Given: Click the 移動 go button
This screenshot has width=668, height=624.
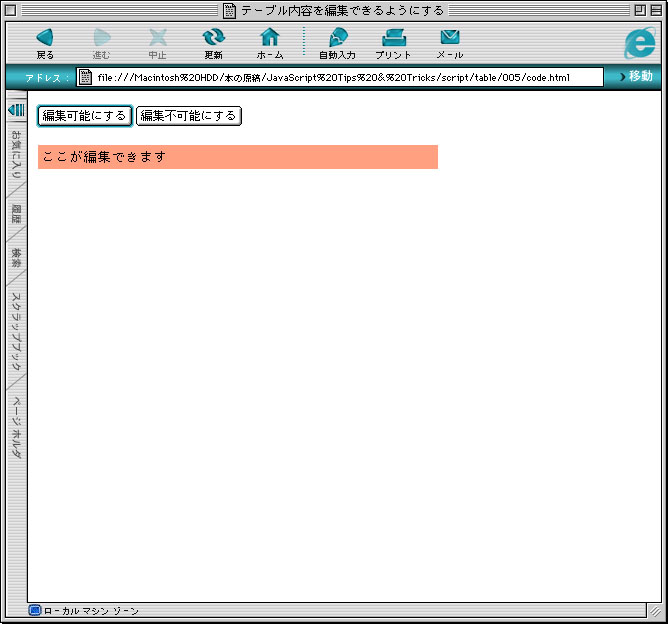Looking at the screenshot, I should [636, 76].
